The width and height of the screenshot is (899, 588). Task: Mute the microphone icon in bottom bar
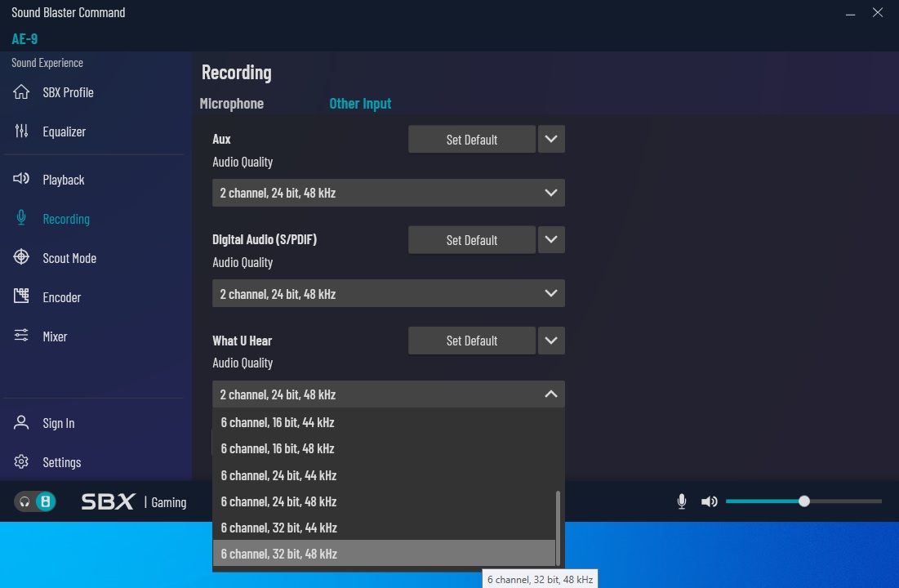click(682, 501)
